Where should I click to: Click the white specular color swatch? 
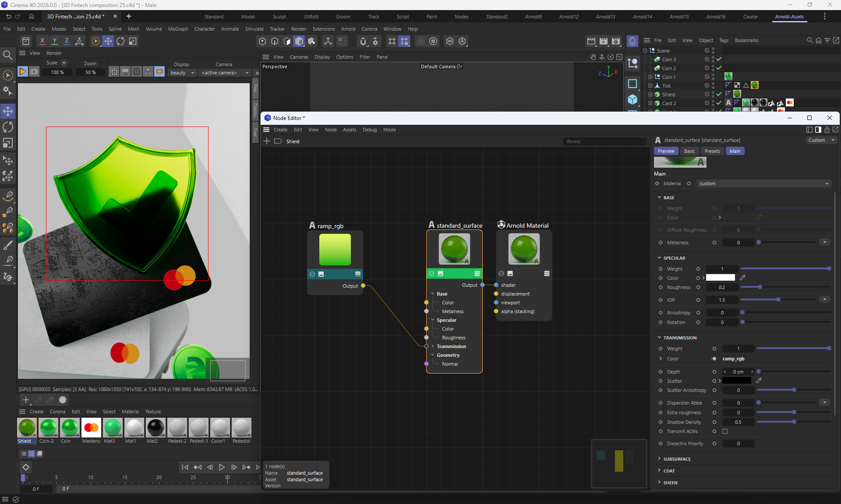click(720, 278)
